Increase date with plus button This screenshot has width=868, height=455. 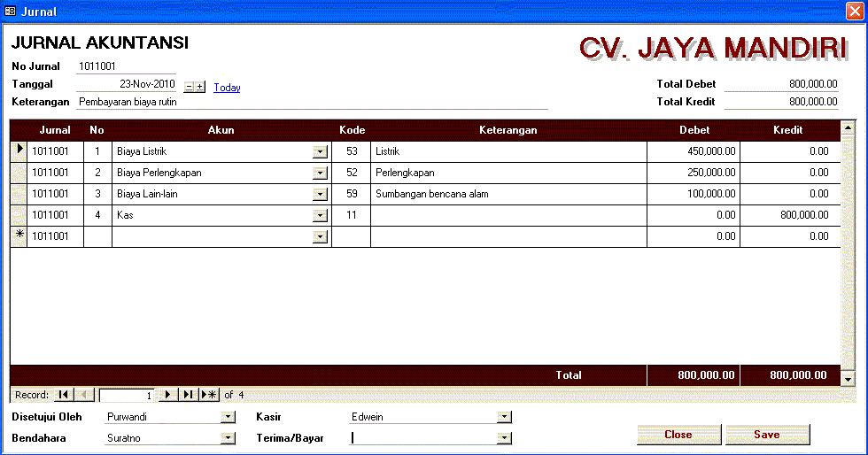[200, 87]
